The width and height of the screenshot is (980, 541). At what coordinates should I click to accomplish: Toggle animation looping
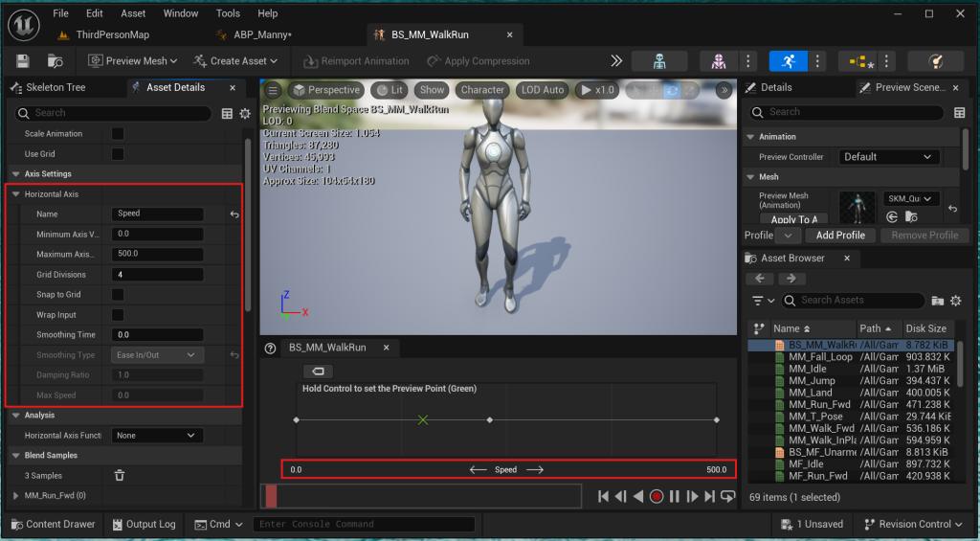727,496
